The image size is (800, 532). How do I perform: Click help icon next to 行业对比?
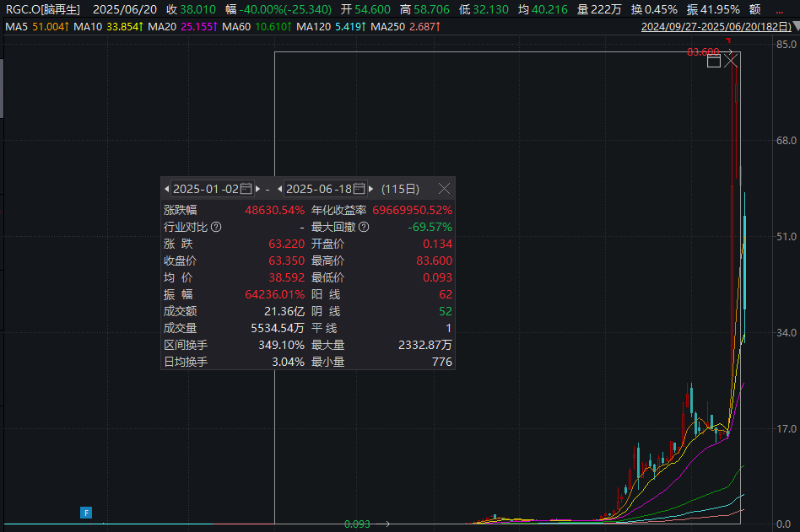[x=216, y=227]
